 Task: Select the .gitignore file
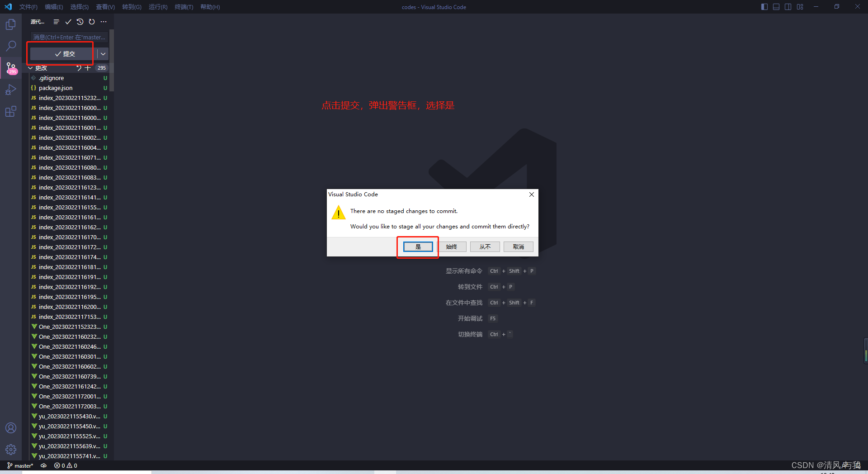click(68, 78)
